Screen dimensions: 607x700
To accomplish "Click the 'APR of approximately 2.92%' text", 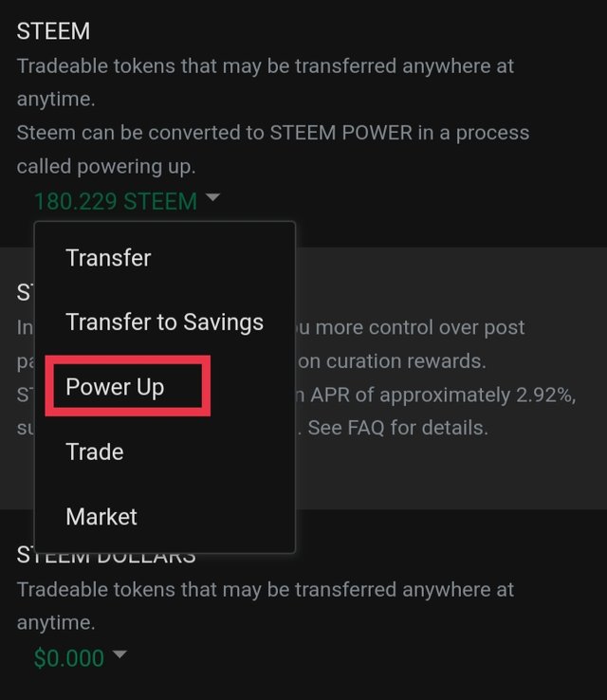I will (446, 395).
